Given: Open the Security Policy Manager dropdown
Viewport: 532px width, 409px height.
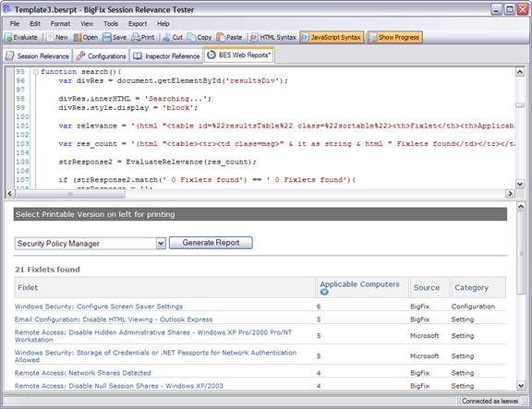Looking at the screenshot, I should 161,243.
